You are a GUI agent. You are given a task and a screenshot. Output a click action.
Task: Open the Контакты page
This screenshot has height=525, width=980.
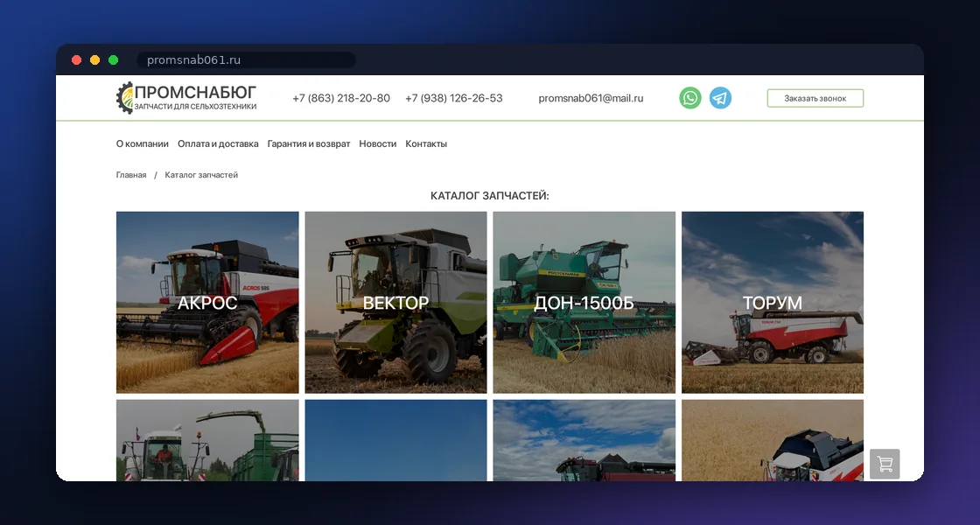(x=426, y=143)
